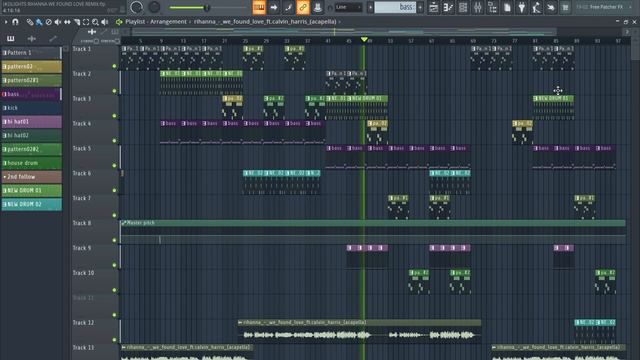
Task: Click the green playhead marker on timeline
Action: (364, 40)
